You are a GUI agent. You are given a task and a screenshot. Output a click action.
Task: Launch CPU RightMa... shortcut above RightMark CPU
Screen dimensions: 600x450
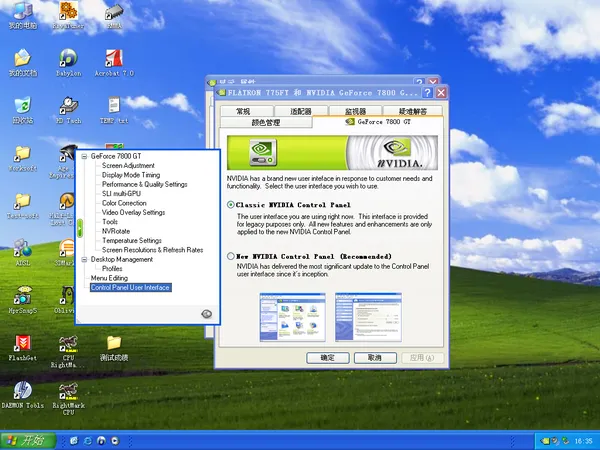coord(68,351)
